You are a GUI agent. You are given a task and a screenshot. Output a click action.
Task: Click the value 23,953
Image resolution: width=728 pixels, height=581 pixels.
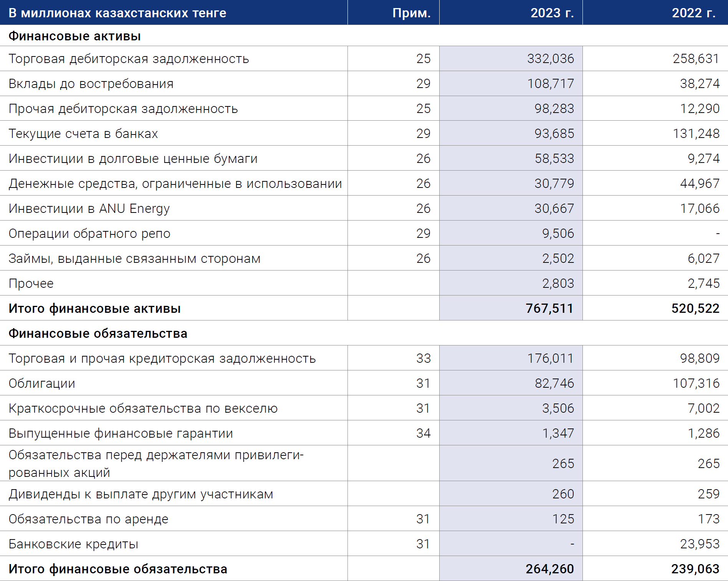(700, 544)
